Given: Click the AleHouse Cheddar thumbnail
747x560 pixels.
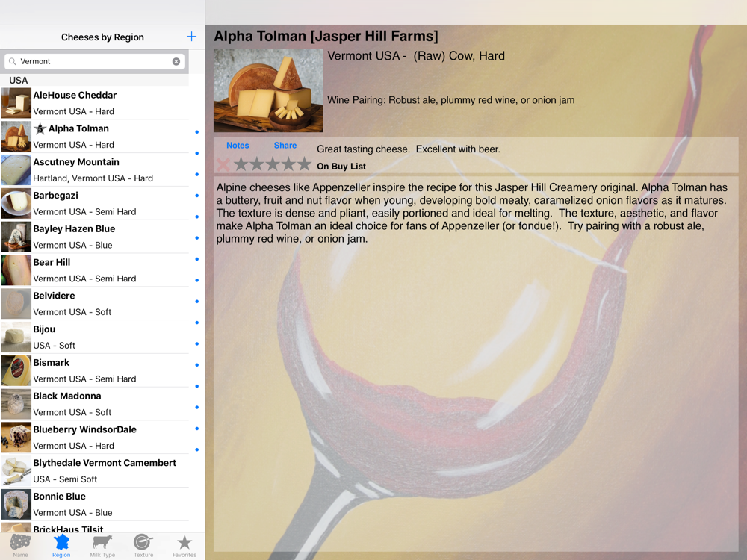Looking at the screenshot, I should pos(16,103).
